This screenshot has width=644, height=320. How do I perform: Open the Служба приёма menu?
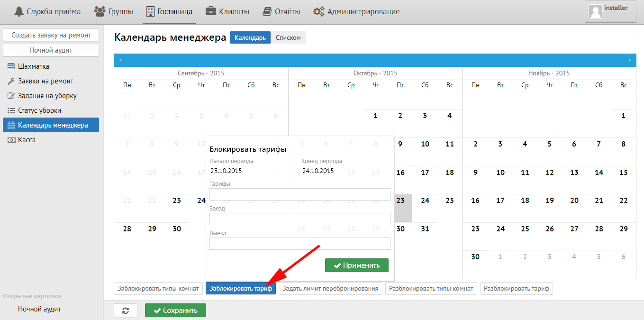(x=47, y=11)
